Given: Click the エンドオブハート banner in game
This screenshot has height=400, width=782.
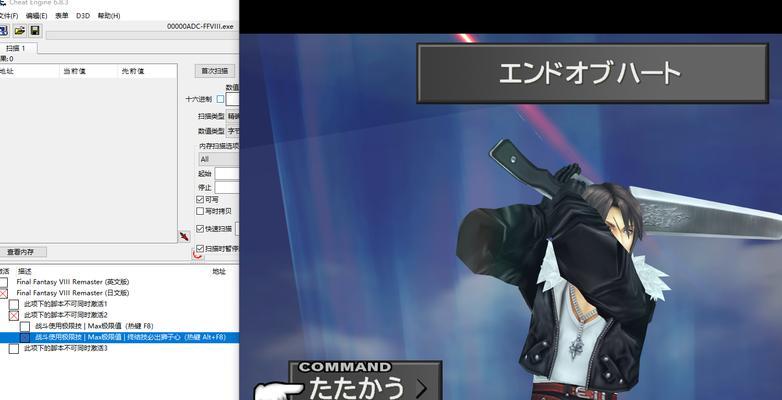Looking at the screenshot, I should tap(592, 73).
